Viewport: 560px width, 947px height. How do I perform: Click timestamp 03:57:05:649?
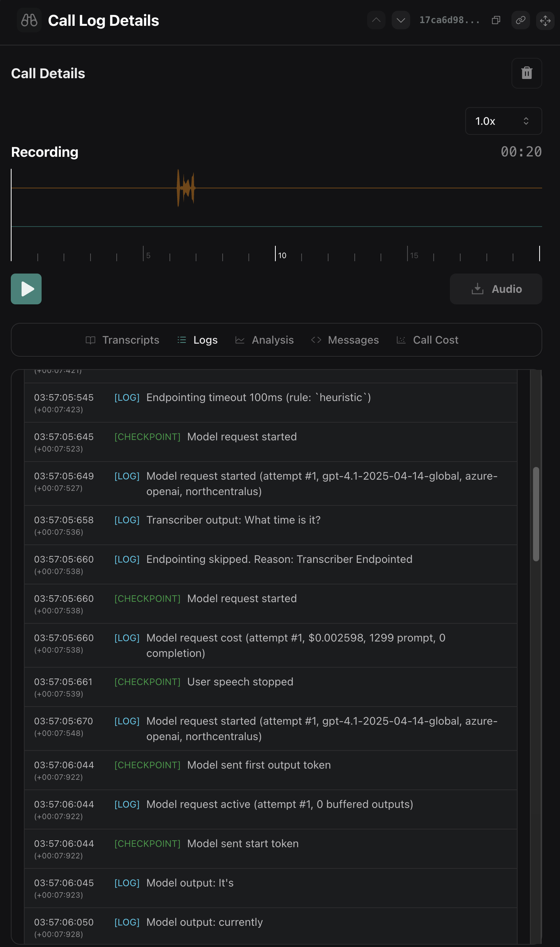pyautogui.click(x=64, y=476)
